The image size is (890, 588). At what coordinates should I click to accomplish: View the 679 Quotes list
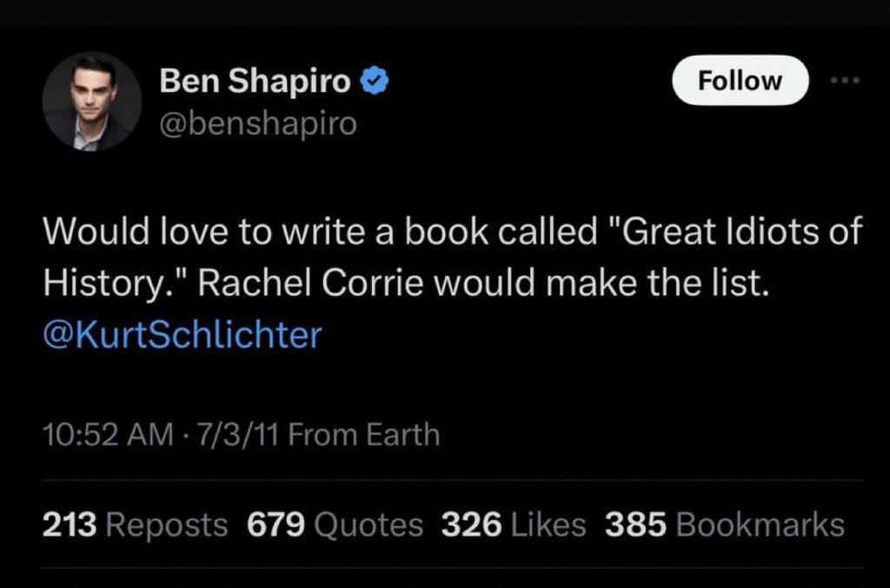[x=335, y=525]
